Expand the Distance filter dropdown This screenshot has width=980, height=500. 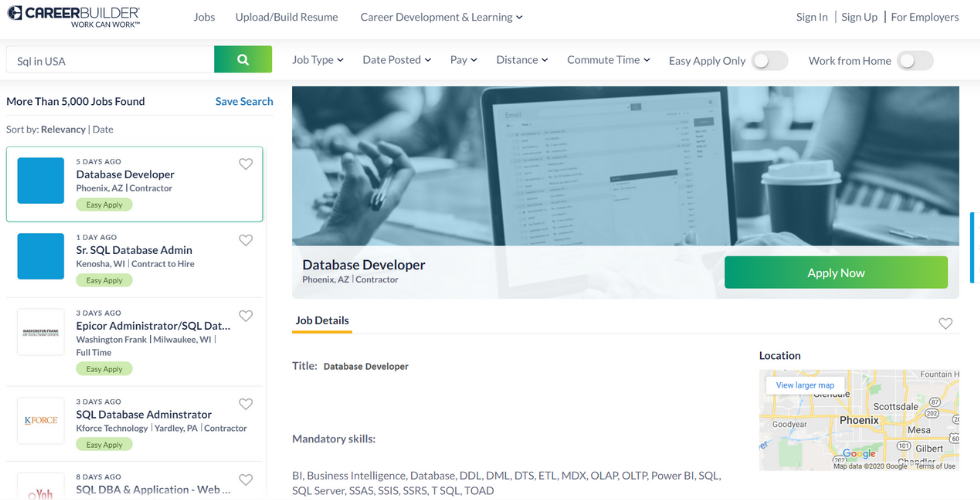click(522, 60)
